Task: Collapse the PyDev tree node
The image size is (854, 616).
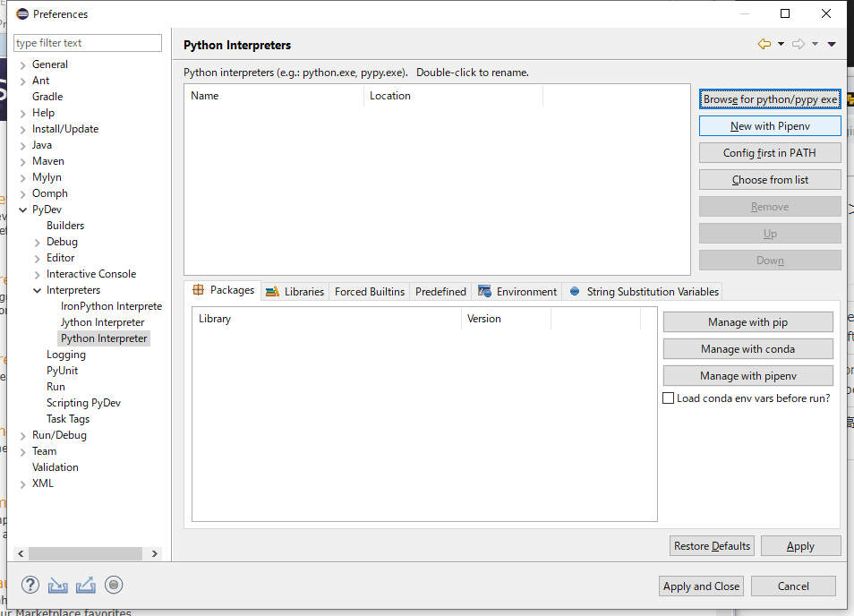Action: (23, 210)
